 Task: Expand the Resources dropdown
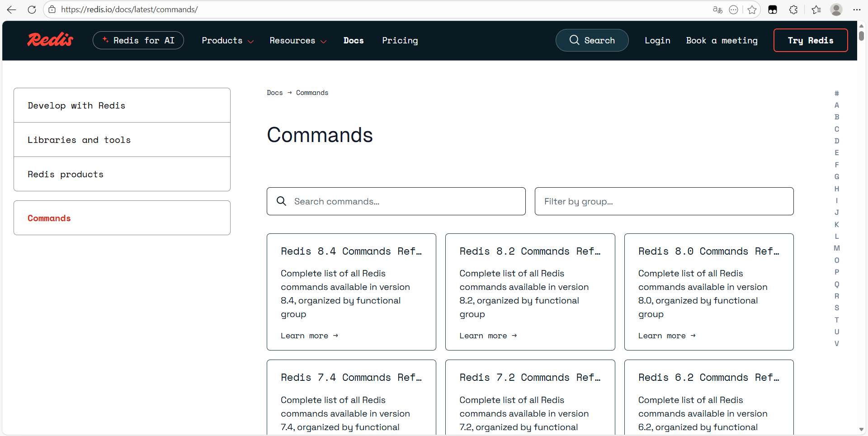tap(298, 41)
